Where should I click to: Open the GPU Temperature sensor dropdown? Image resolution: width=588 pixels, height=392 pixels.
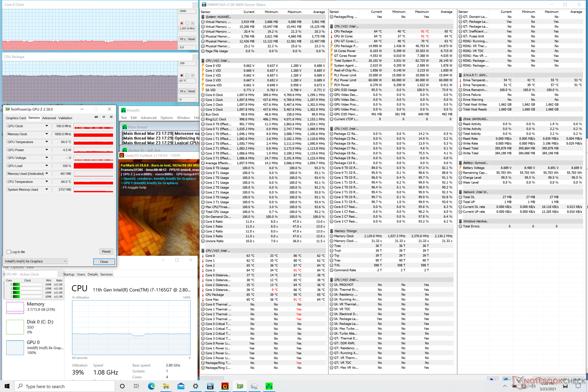47,142
